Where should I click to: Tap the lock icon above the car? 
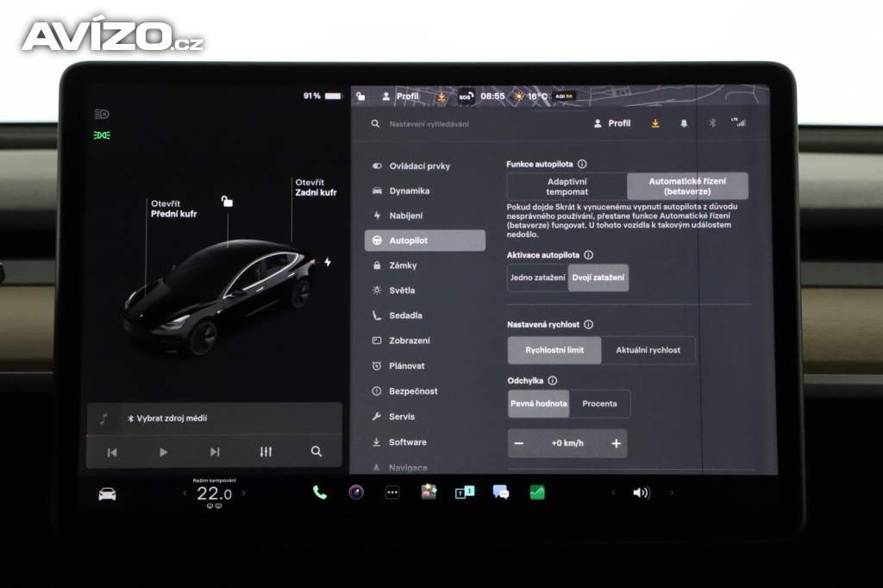(x=227, y=202)
